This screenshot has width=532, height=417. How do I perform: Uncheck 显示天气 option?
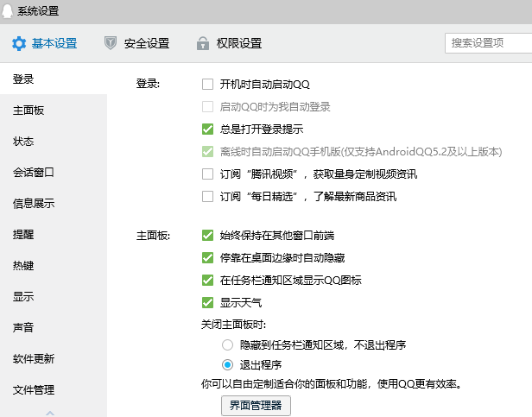[207, 303]
